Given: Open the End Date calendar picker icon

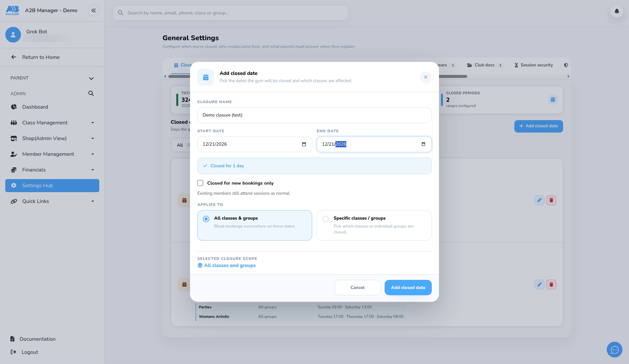Looking at the screenshot, I should tap(423, 144).
